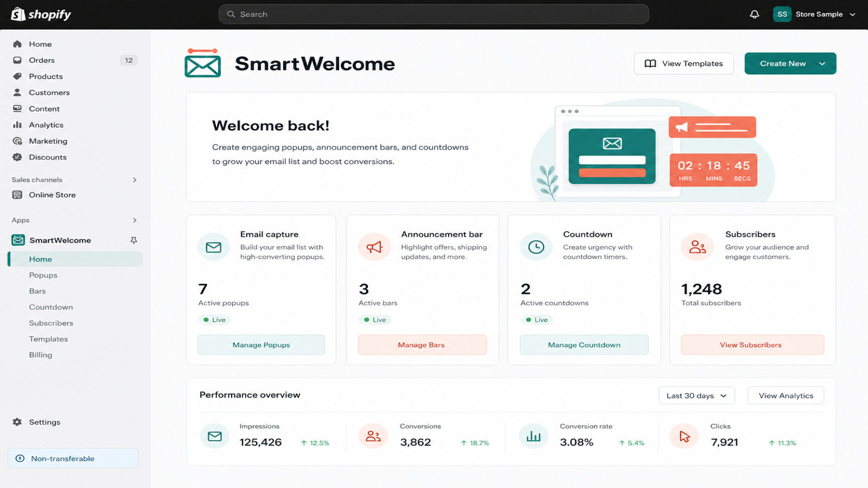
Task: Open the Create New dropdown arrow
Action: click(822, 63)
